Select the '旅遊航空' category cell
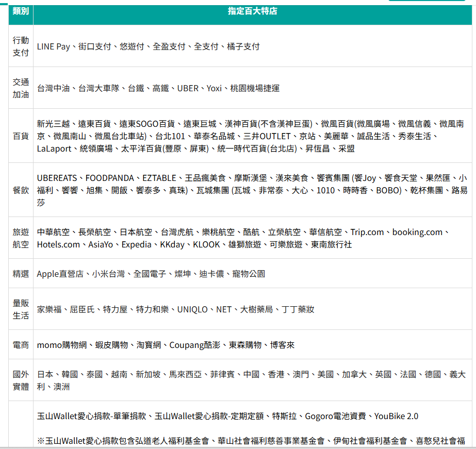Screen dimensions: 476x449 21,238
